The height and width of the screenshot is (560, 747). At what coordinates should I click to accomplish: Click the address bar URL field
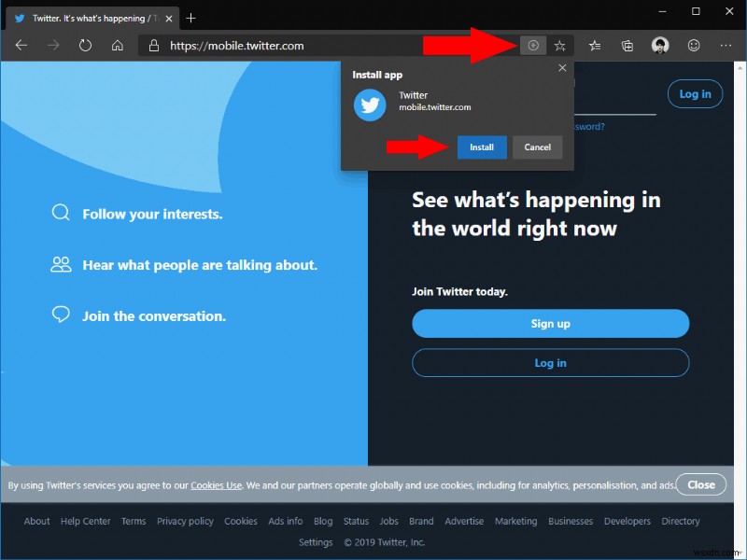click(280, 45)
